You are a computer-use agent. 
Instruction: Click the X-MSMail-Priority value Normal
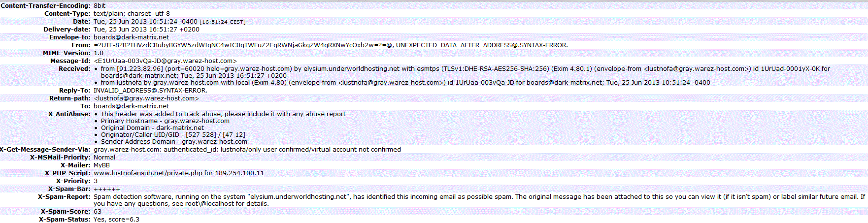104,158
